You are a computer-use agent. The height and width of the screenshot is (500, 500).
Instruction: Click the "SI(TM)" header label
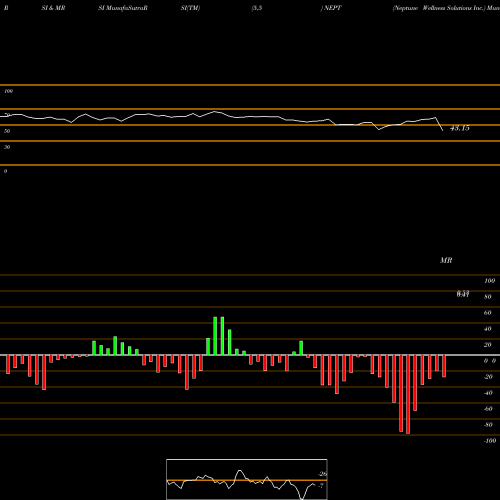[x=190, y=8]
